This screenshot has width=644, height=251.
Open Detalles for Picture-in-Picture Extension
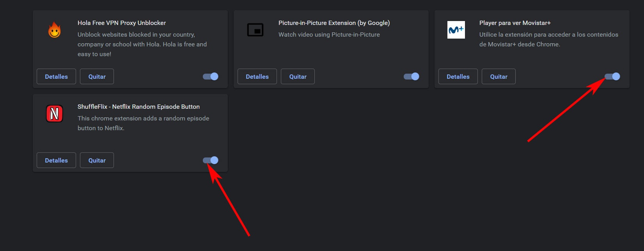(257, 76)
